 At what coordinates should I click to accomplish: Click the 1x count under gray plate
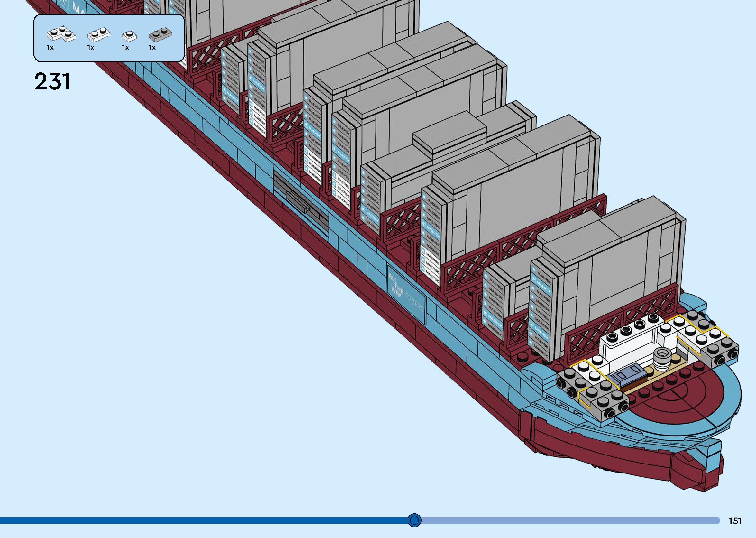click(152, 48)
